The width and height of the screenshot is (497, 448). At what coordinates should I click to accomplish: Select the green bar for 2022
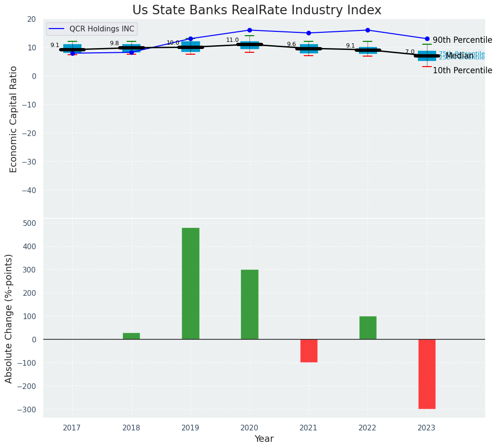pos(368,328)
